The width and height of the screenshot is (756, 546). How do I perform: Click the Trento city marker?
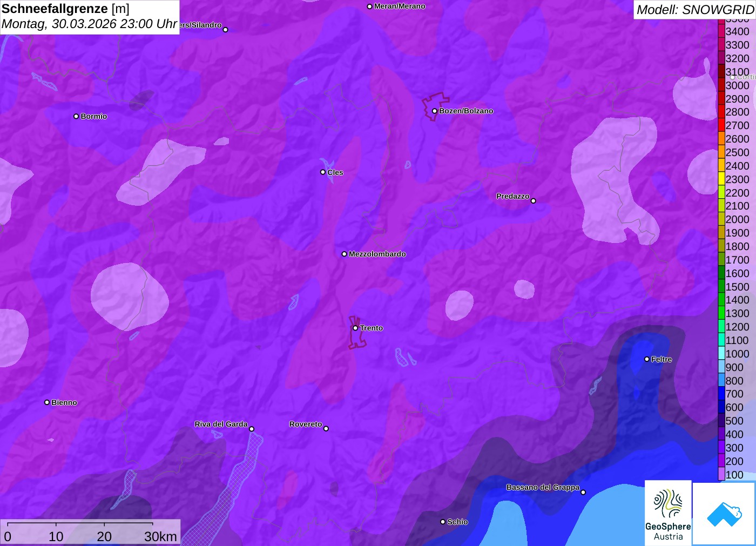(x=355, y=328)
